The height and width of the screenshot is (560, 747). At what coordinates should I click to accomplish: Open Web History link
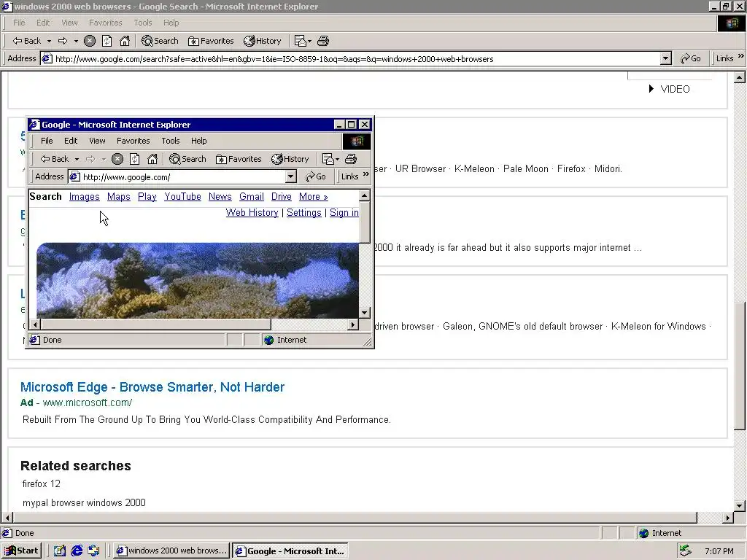(x=252, y=213)
